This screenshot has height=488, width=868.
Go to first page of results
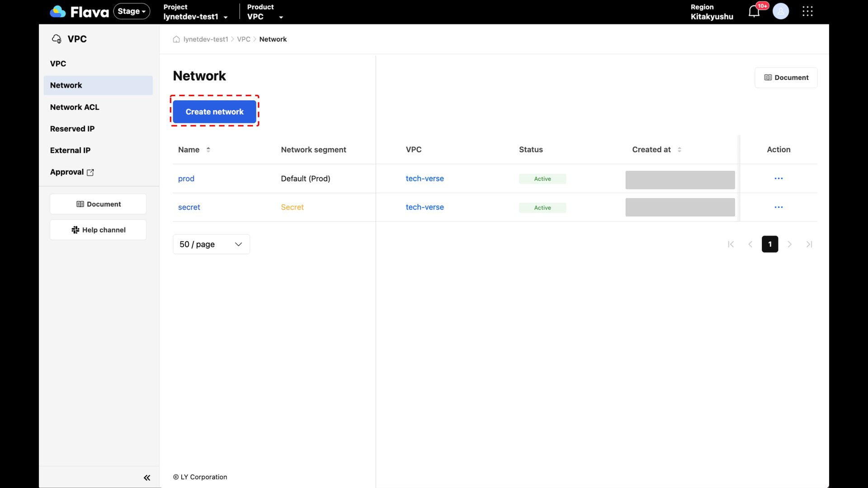(731, 244)
